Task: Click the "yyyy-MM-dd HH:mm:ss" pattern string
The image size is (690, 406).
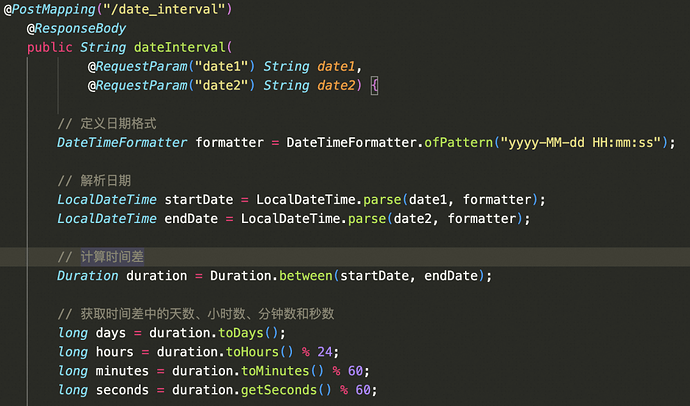Action: pos(583,143)
